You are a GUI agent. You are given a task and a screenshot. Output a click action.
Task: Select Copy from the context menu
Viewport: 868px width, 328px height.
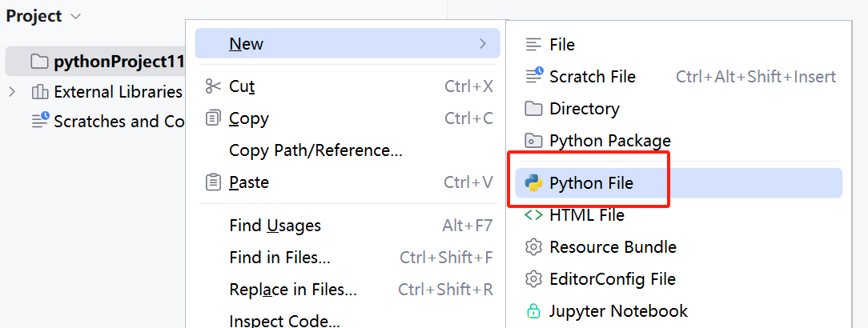click(249, 118)
